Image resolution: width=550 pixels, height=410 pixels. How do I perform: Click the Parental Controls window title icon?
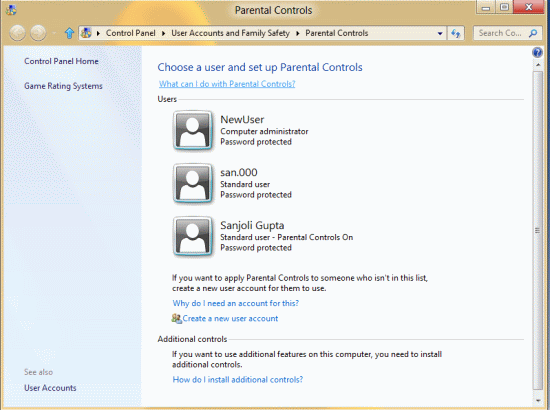tap(11, 10)
